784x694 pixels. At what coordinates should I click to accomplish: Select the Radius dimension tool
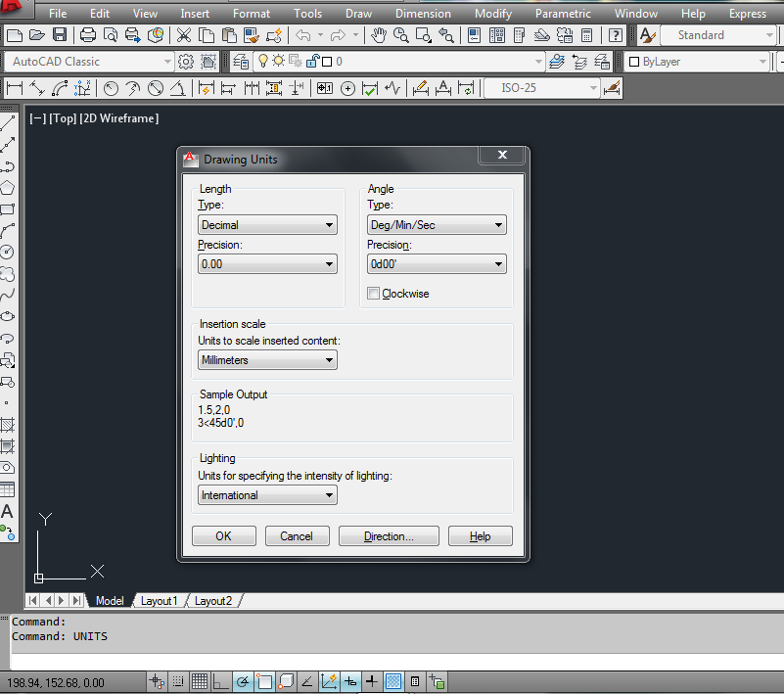pyautogui.click(x=111, y=88)
